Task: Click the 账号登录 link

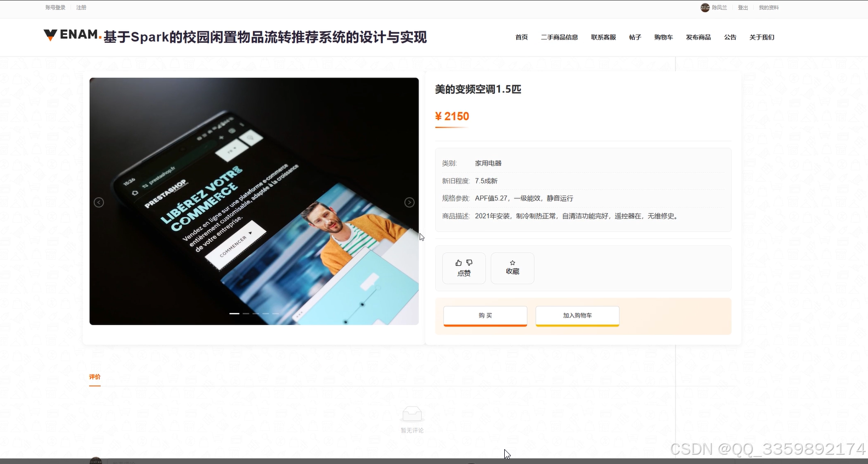Action: [x=55, y=8]
